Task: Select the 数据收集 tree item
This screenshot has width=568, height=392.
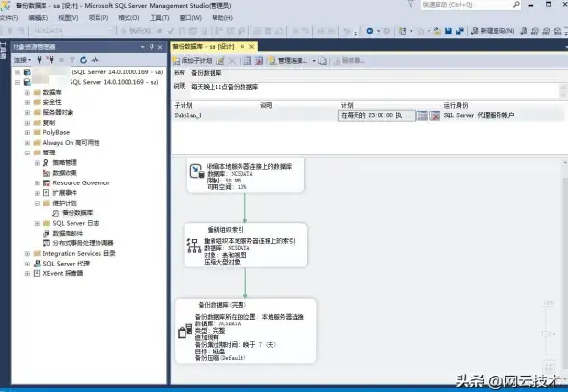Action: point(65,173)
